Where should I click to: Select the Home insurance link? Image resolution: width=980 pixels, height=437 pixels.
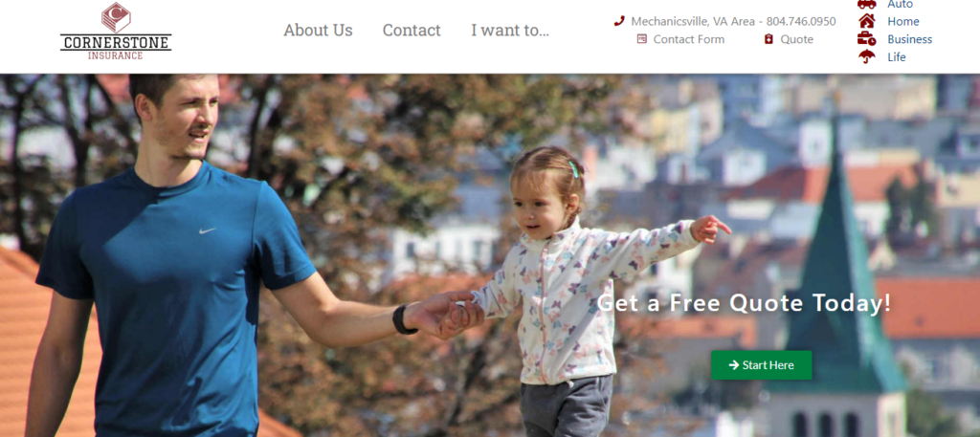903,21
